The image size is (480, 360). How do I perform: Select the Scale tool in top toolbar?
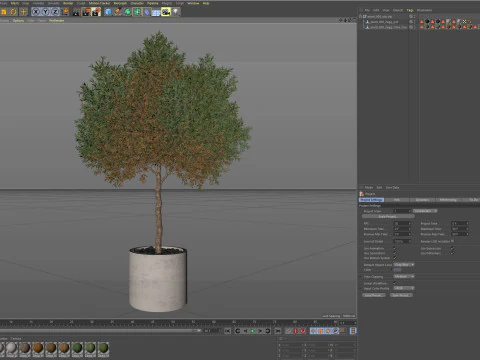[x=4, y=12]
